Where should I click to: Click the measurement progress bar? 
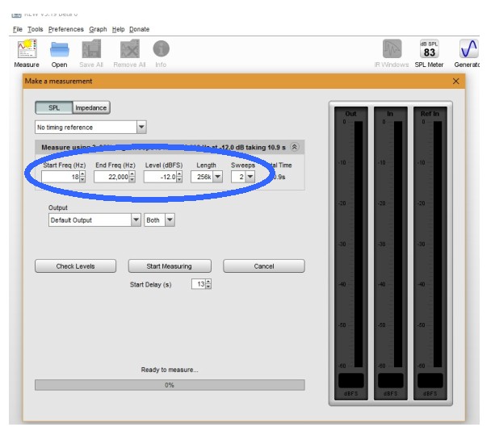tap(170, 385)
